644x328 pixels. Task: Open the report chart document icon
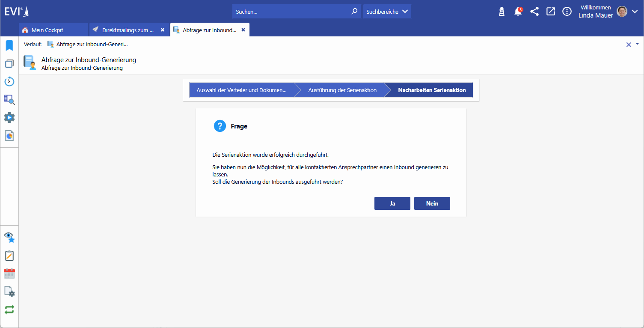9,135
